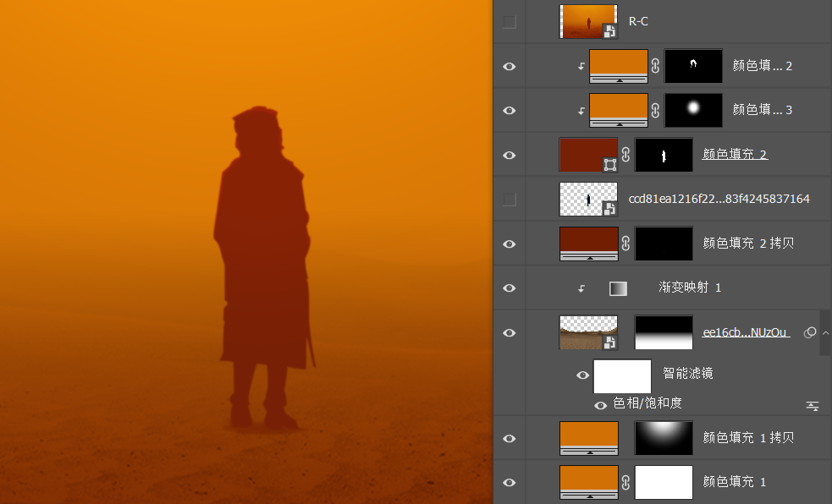Image resolution: width=832 pixels, height=504 pixels.
Task: Select the 颜色填充 2 dark red fill thumbnail
Action: coord(588,155)
